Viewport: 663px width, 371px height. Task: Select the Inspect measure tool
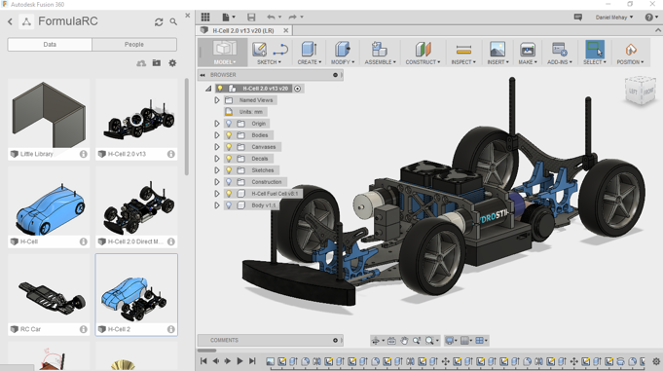463,50
